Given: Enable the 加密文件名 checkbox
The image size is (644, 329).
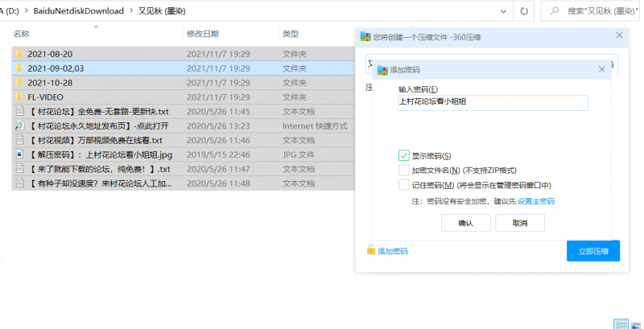Looking at the screenshot, I should pyautogui.click(x=404, y=171).
